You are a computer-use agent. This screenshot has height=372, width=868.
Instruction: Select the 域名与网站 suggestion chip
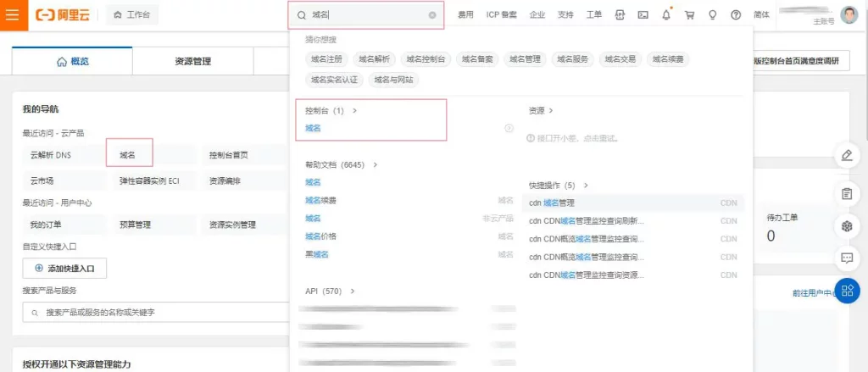(393, 80)
